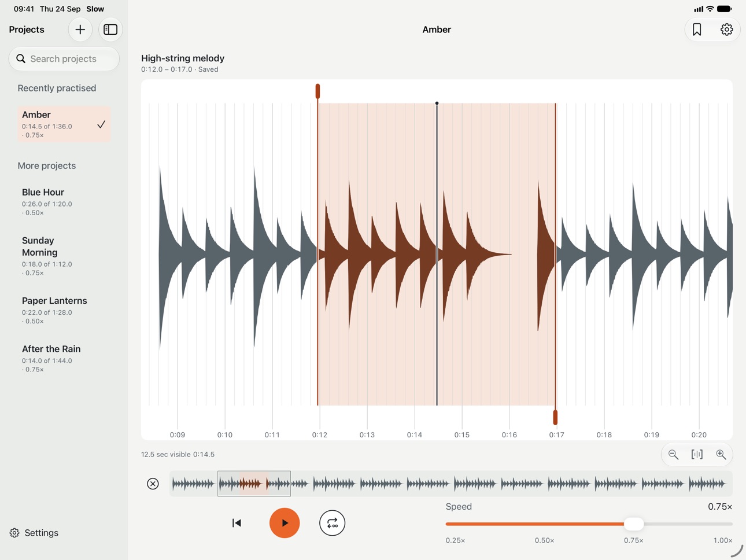Click the Wi-Fi icon in status bar
This screenshot has height=560, width=746.
710,9
